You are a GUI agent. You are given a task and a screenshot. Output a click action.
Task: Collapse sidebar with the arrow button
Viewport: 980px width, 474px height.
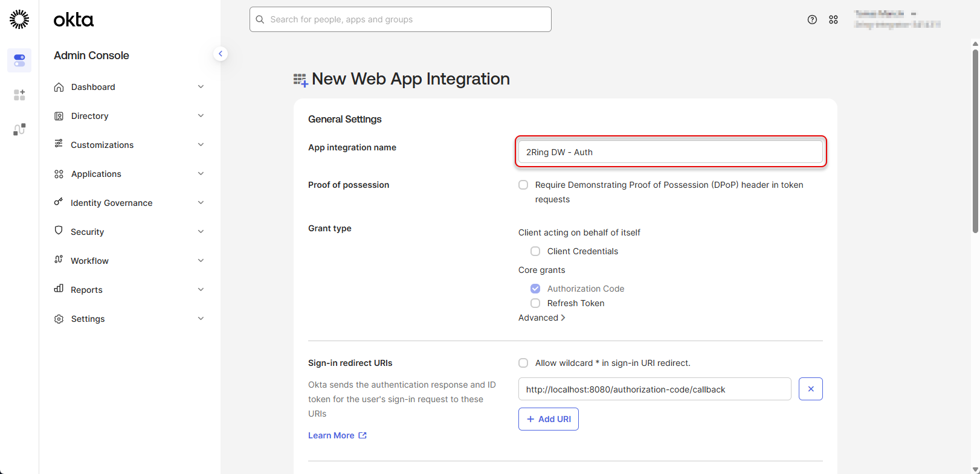221,54
